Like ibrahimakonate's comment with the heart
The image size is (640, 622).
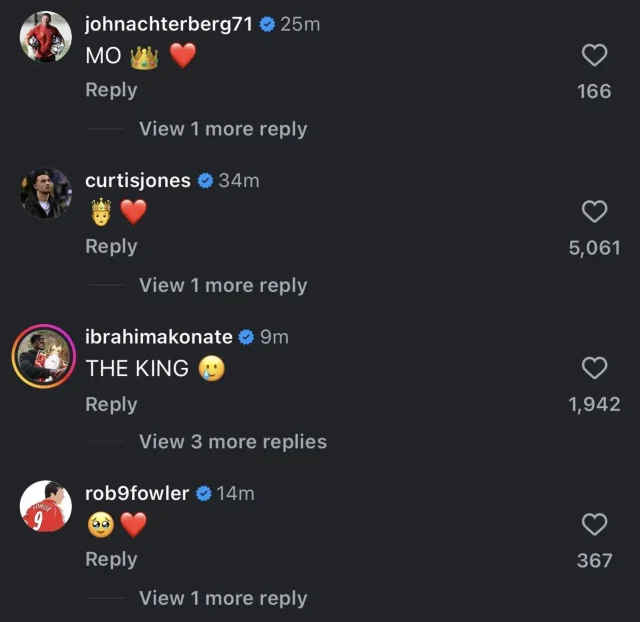(594, 368)
